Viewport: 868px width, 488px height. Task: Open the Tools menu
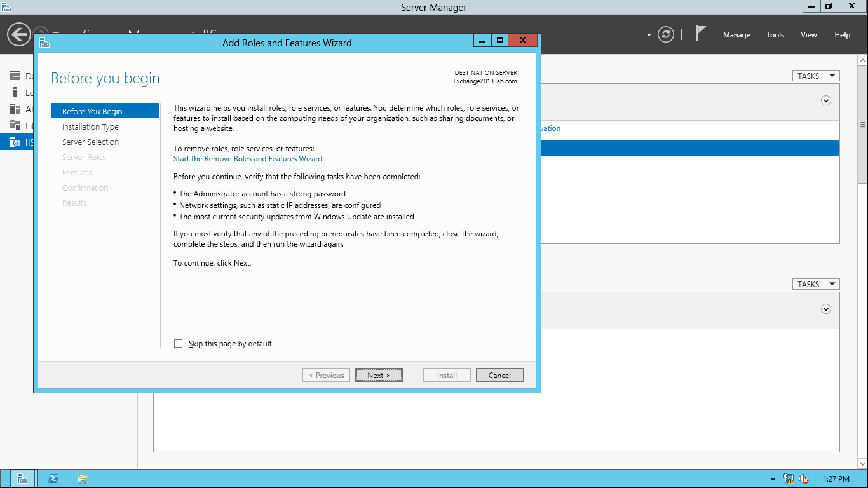tap(775, 35)
